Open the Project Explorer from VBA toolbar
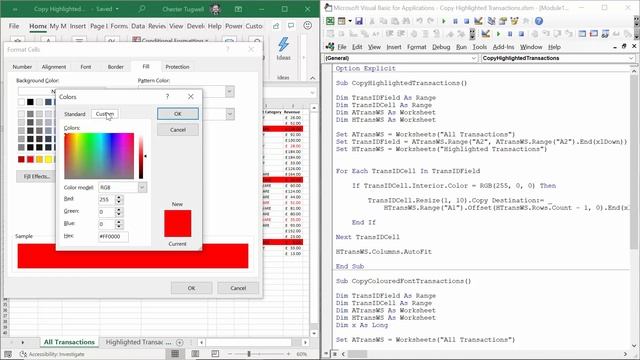This screenshot has width=640, height=360. (x=491, y=21)
